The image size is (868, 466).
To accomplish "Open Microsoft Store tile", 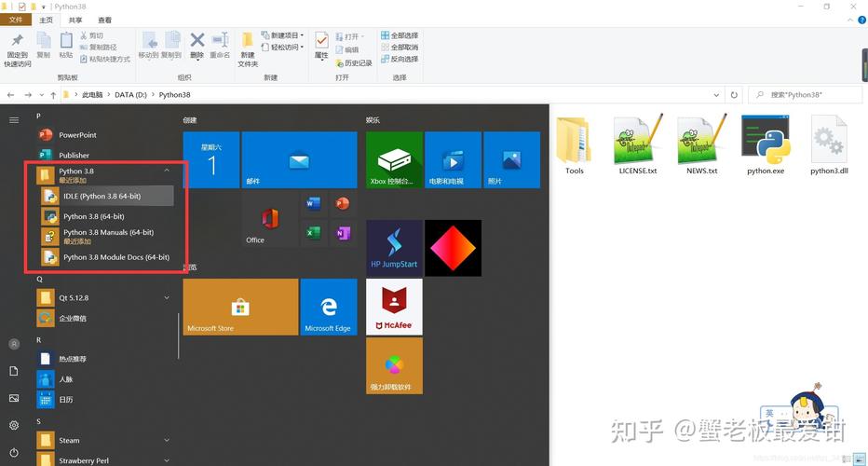I will click(240, 307).
